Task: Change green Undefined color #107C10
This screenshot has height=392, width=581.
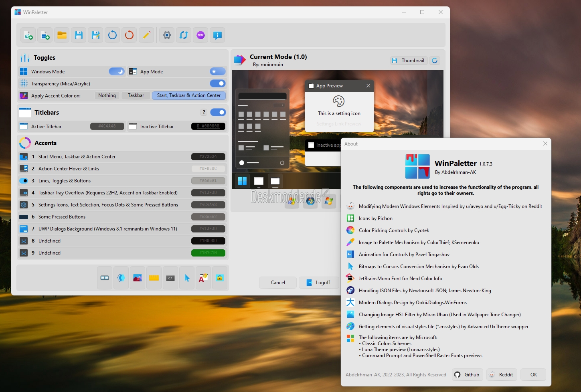Action: pyautogui.click(x=208, y=253)
